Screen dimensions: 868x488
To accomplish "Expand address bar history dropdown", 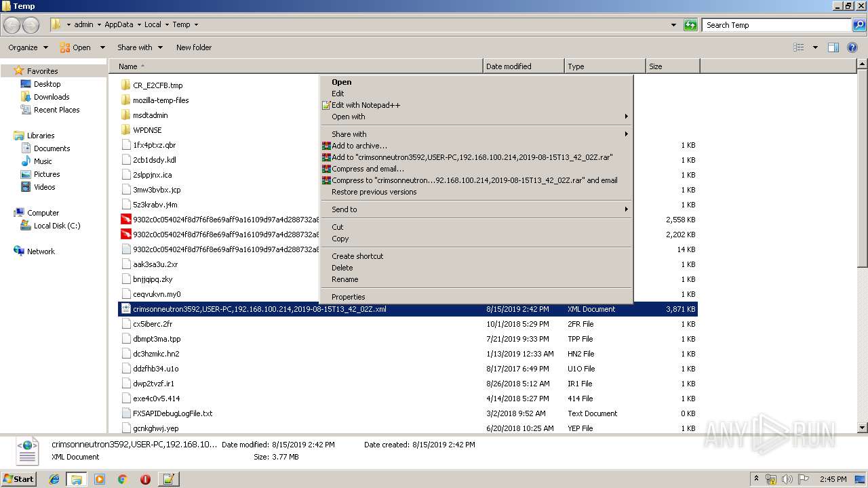I will [673, 25].
